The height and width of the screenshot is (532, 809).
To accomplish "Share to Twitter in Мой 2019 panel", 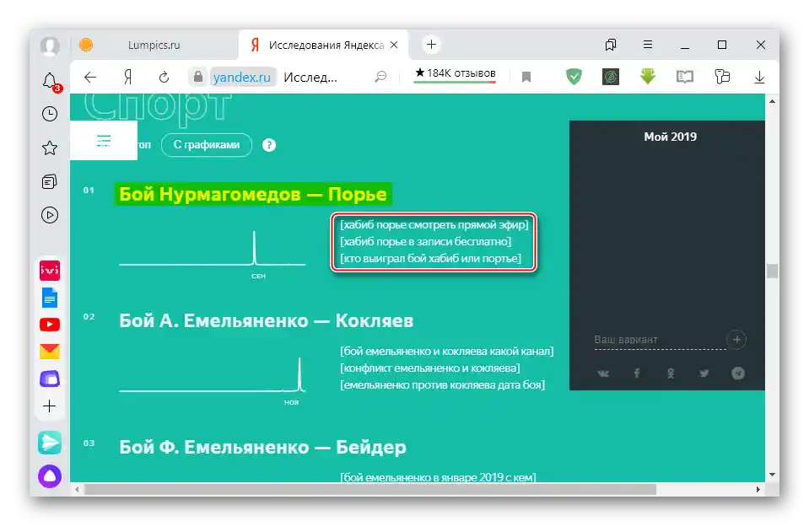I will [x=704, y=373].
